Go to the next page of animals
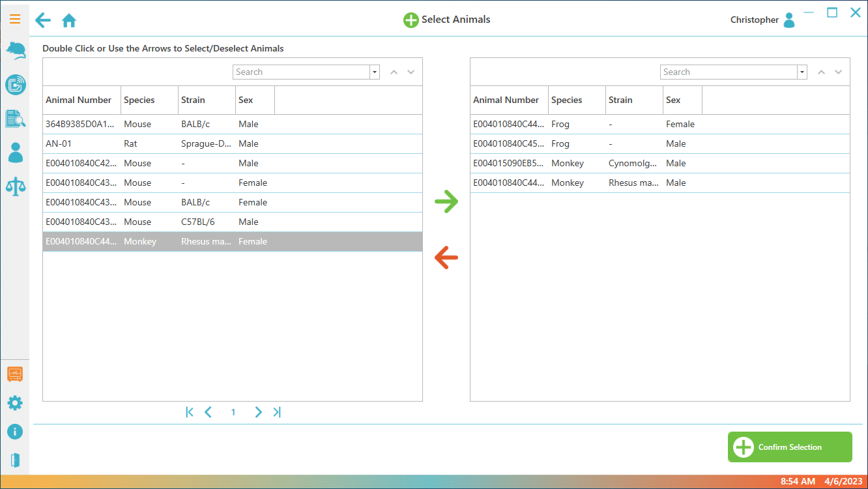 258,412
